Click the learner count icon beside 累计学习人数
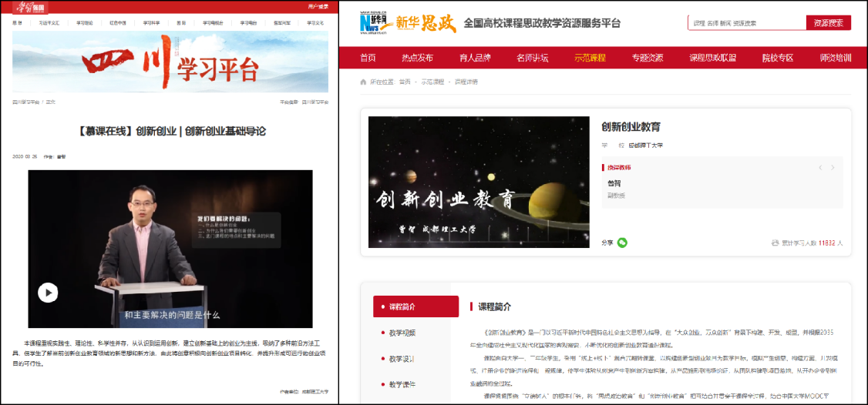The image size is (868, 405). [775, 243]
